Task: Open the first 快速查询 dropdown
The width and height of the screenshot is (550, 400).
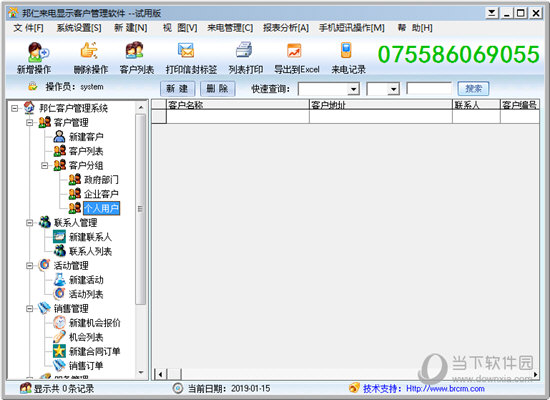Action: tap(354, 89)
